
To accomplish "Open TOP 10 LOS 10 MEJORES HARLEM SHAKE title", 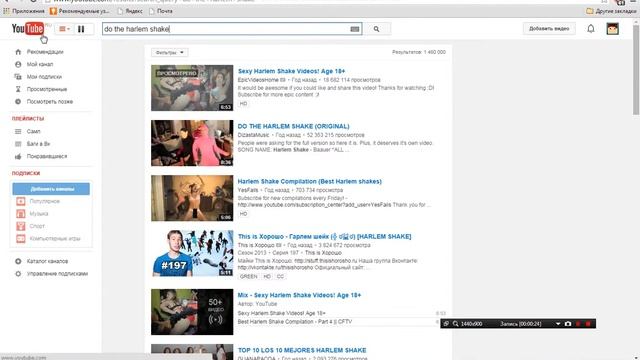I will click(302, 350).
